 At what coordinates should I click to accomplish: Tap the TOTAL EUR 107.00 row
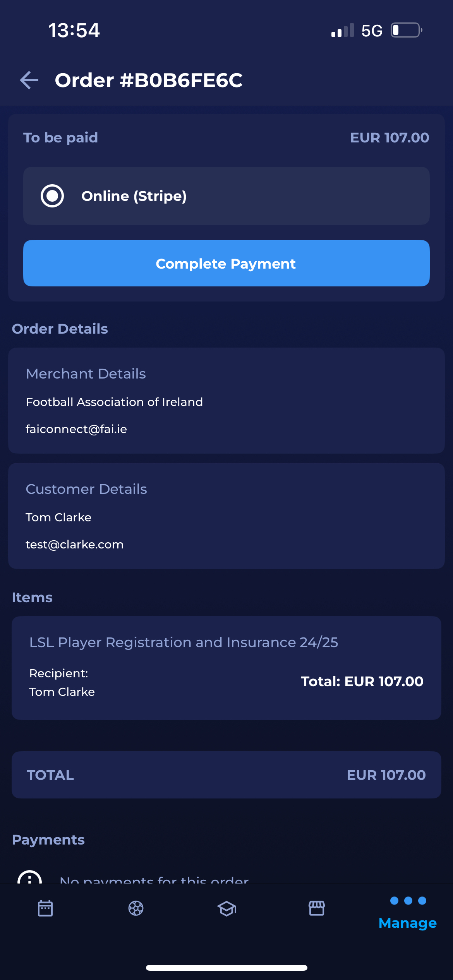226,775
